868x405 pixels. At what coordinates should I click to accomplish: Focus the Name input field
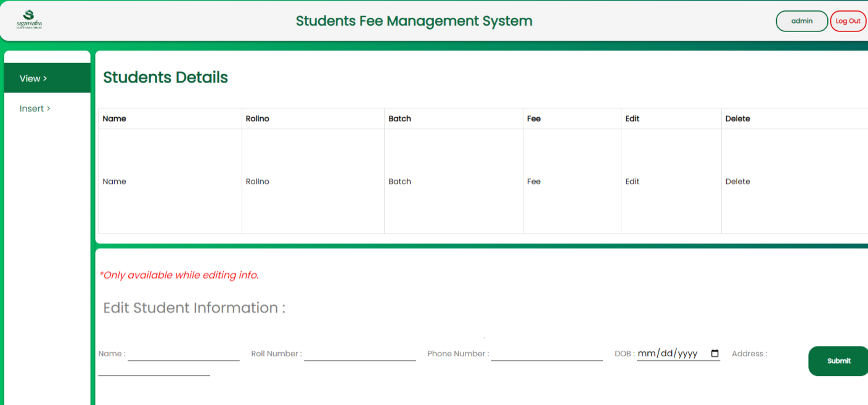point(183,354)
